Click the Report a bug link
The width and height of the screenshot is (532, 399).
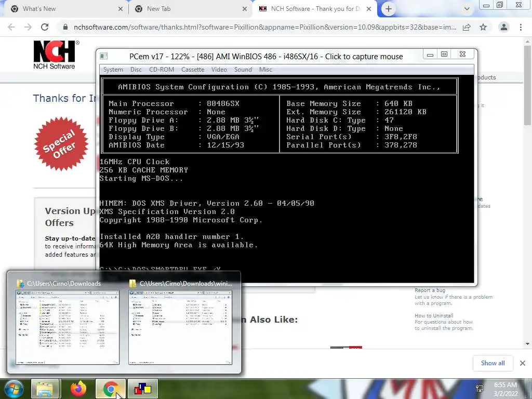430,290
